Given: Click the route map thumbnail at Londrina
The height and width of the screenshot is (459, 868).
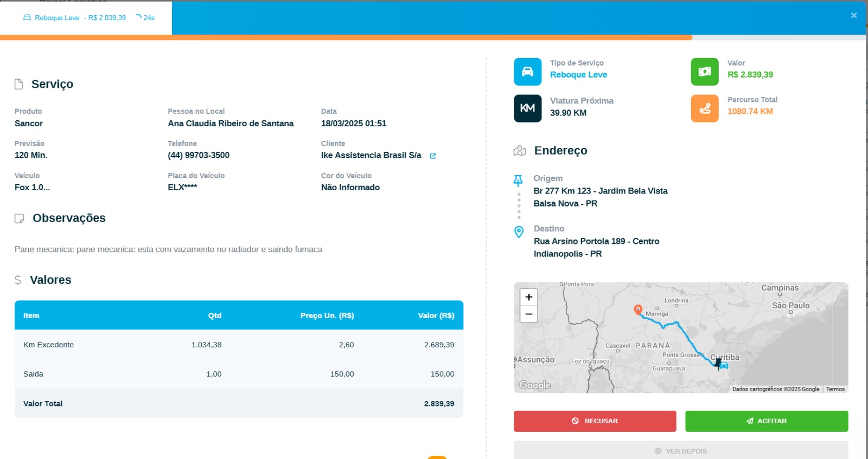Looking at the screenshot, I should [x=676, y=301].
